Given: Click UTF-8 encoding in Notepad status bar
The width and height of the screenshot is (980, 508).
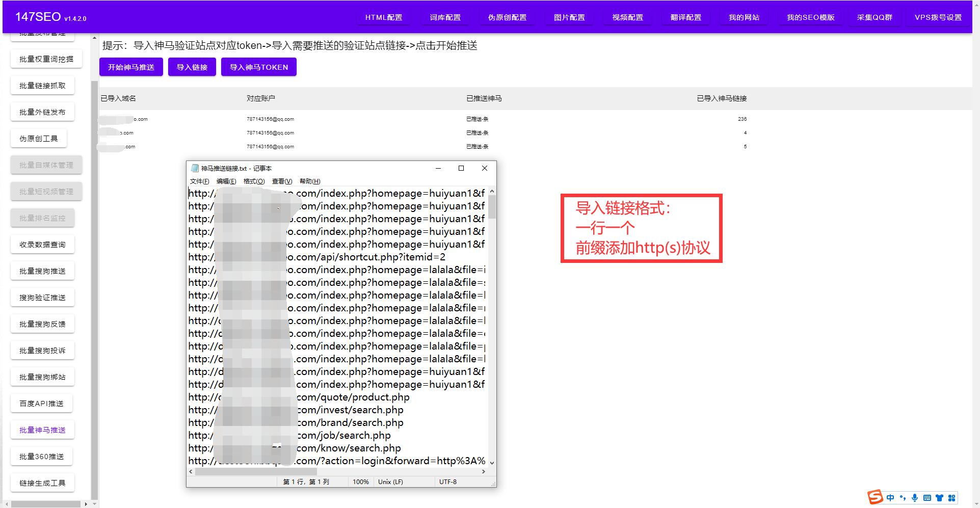Looking at the screenshot, I should tap(448, 482).
